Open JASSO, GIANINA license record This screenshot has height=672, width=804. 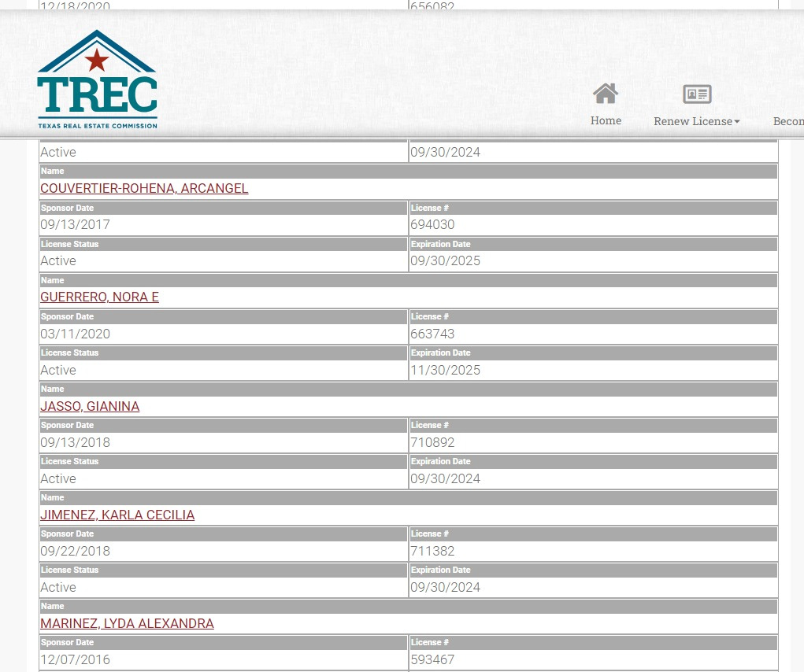pyautogui.click(x=90, y=406)
